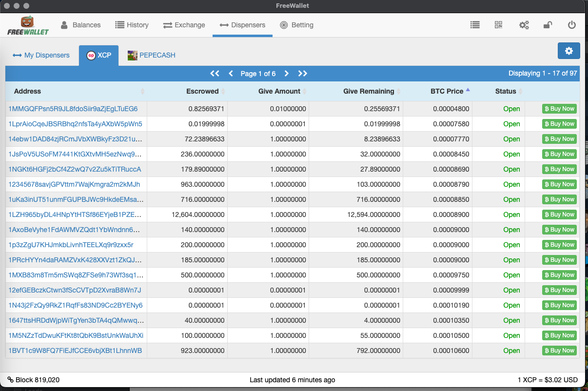Open address starting 1JsPoV5USoFM7441

76,154
